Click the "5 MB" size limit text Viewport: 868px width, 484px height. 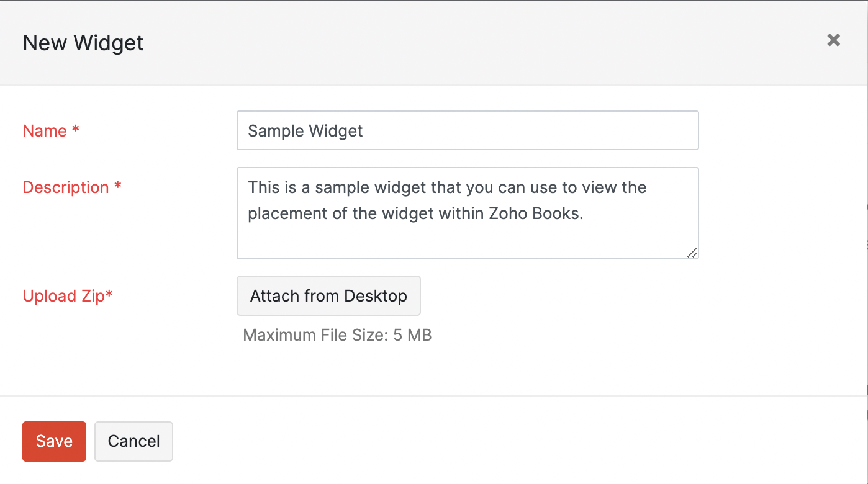click(x=412, y=336)
